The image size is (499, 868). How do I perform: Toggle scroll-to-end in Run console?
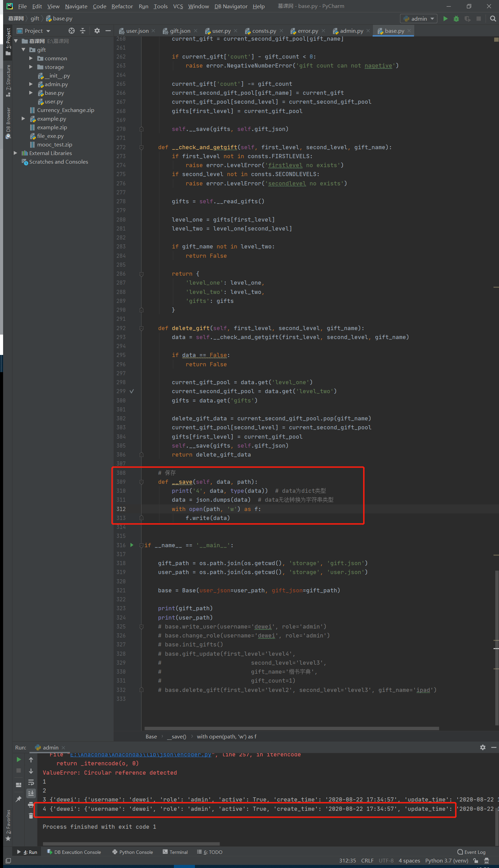pyautogui.click(x=31, y=793)
